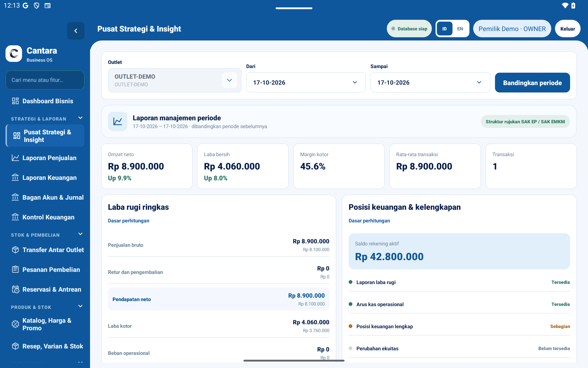Open Reservasi & Antrean menu item
The image size is (588, 368).
pyautogui.click(x=45, y=289)
